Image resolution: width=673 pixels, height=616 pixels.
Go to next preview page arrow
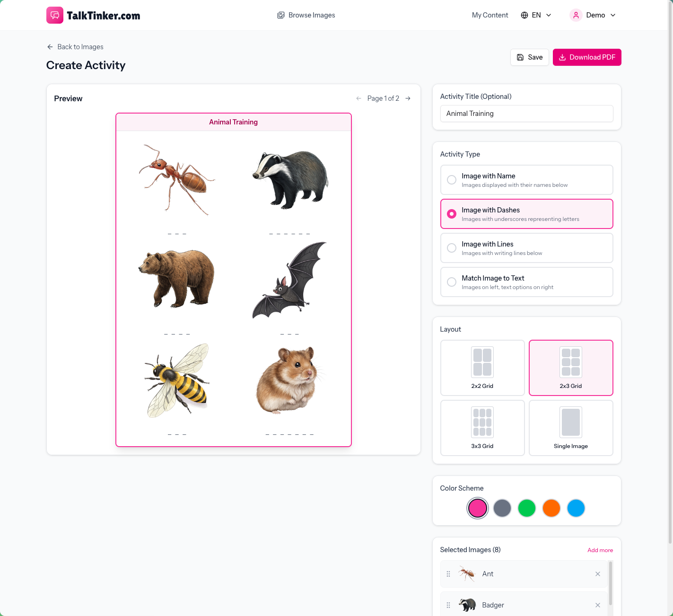408,98
